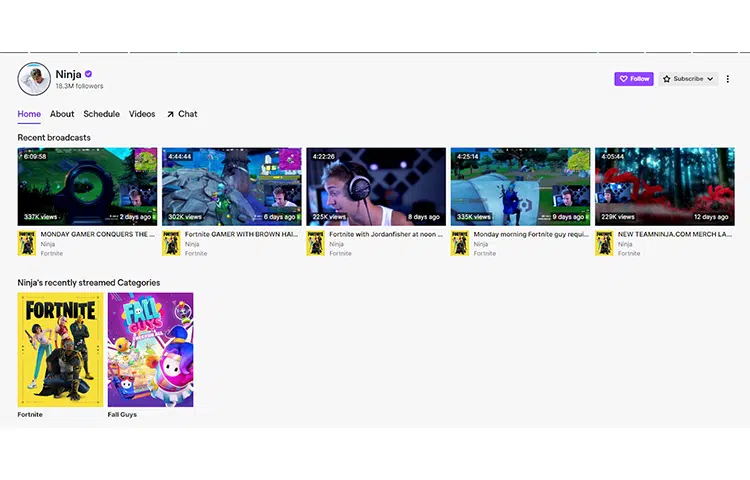The image size is (750, 480).
Task: Click Fortnite box art beside MONDAY GAMER video
Action: (27, 243)
